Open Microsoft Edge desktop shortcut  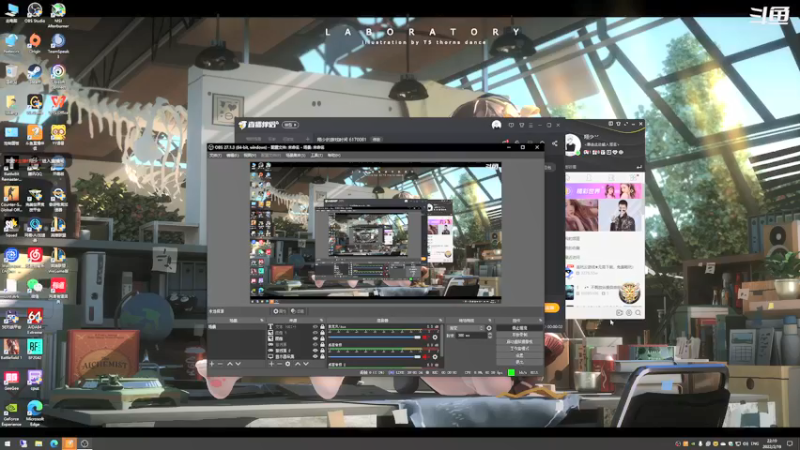coord(35,414)
